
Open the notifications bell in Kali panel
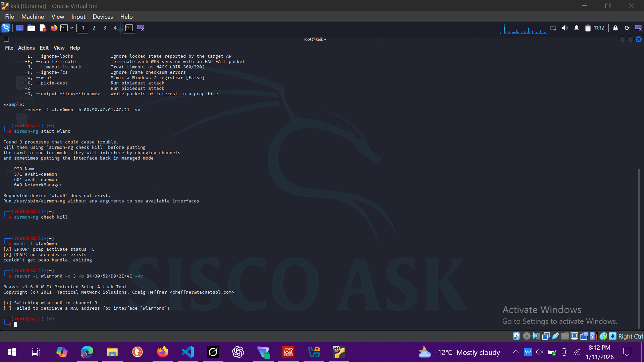[x=577, y=28]
